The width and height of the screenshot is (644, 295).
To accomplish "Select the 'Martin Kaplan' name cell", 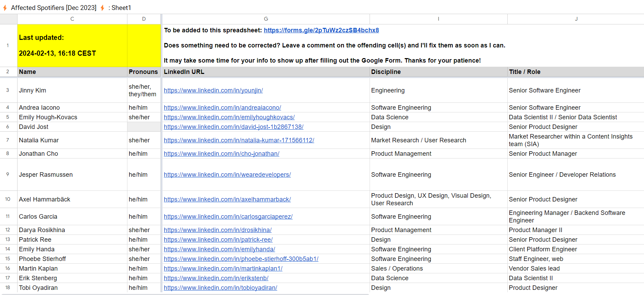I will click(72, 269).
